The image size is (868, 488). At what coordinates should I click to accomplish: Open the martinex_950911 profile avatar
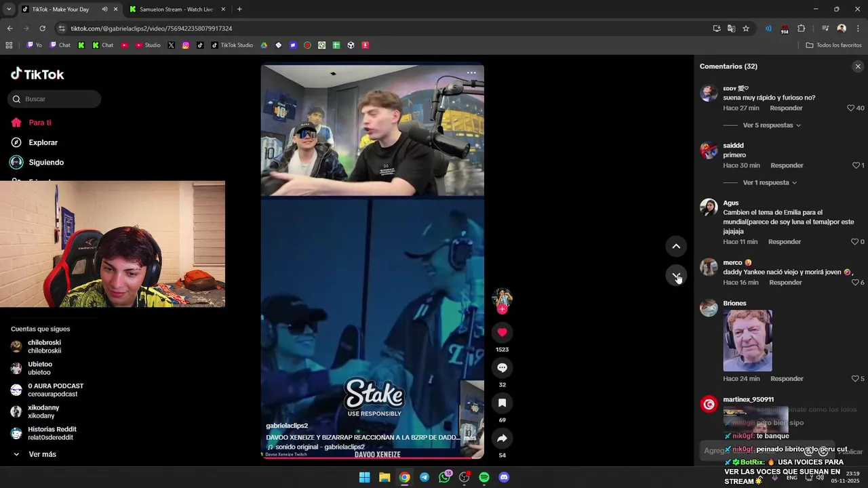click(709, 405)
